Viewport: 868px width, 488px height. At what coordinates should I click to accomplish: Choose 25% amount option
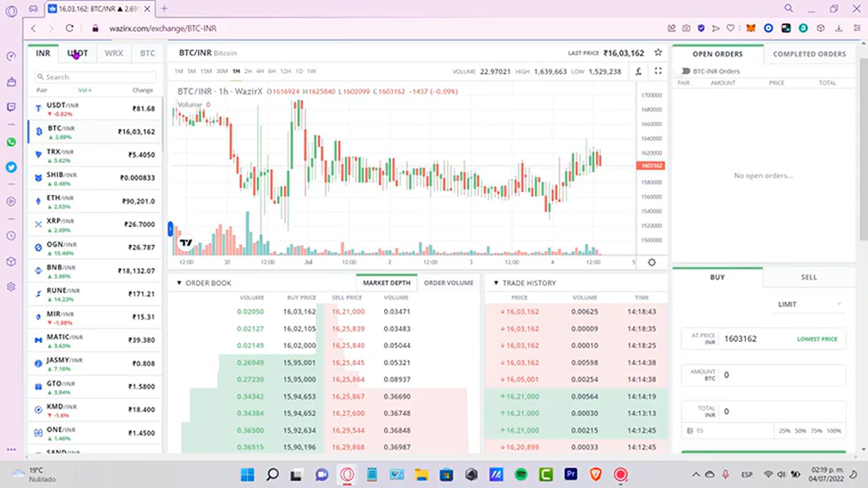(x=784, y=431)
